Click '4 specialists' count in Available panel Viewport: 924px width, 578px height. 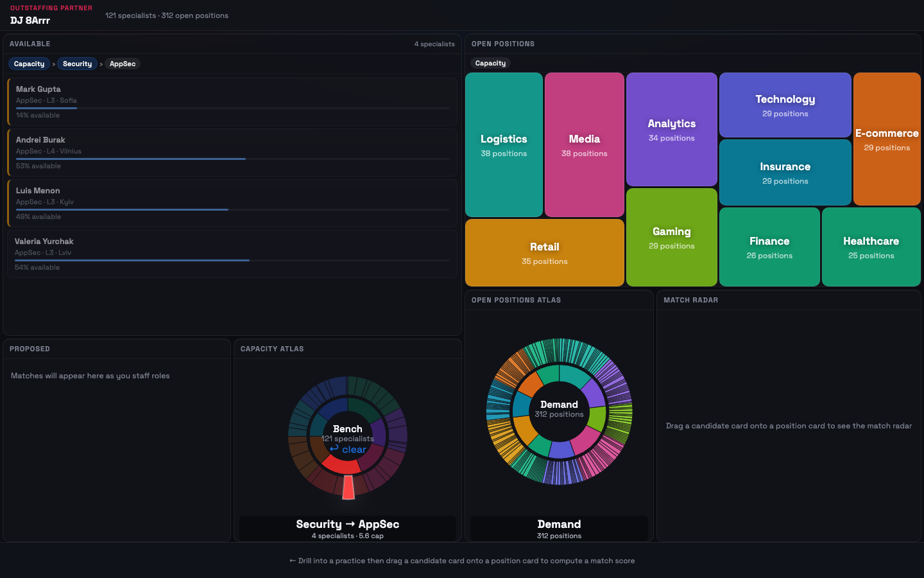(434, 44)
